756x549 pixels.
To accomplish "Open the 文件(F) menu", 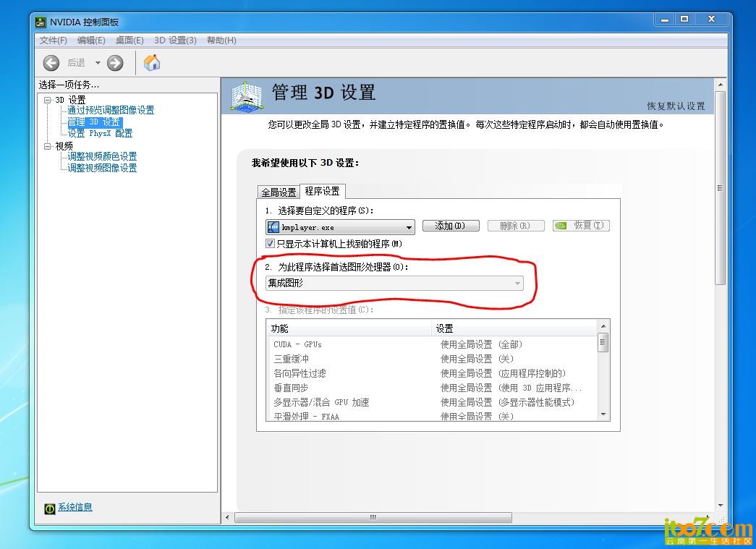I will point(53,41).
